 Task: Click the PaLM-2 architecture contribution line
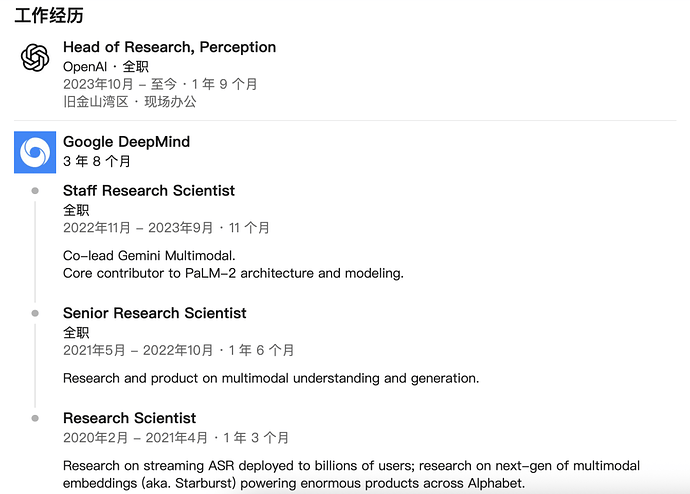[233, 273]
